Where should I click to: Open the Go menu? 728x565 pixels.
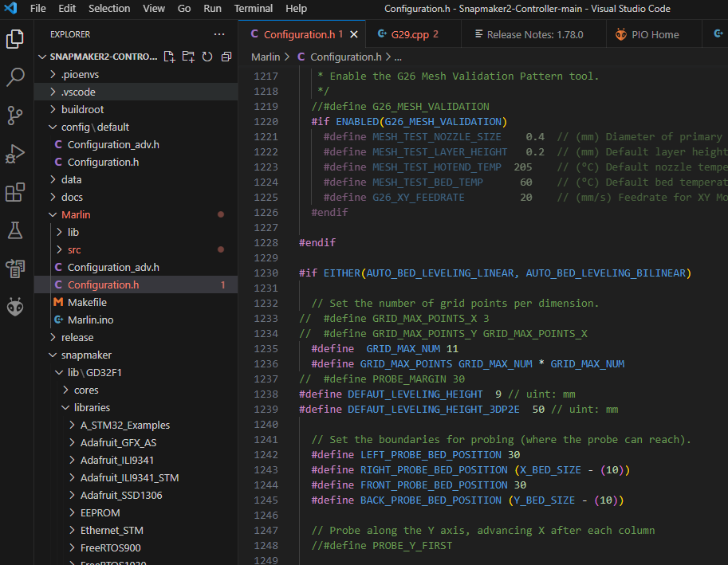click(x=184, y=8)
